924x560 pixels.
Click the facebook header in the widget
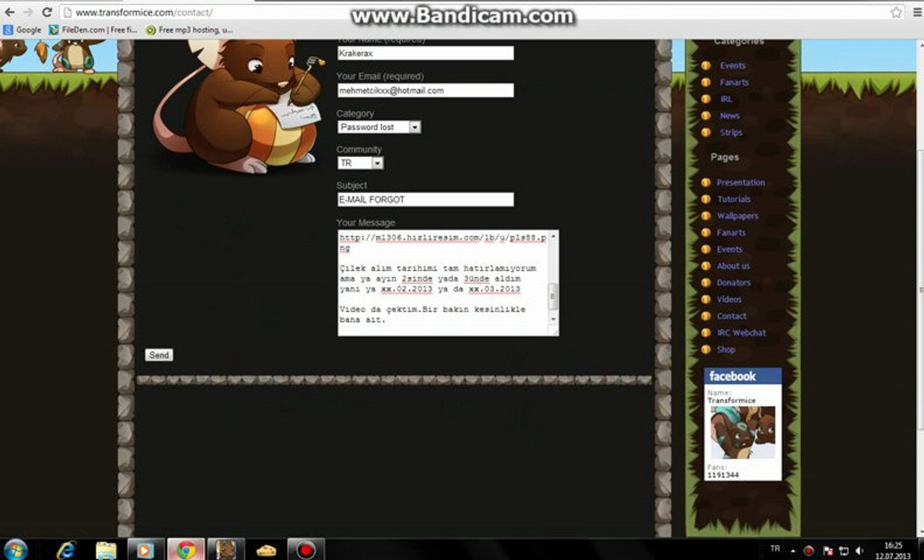(x=743, y=376)
